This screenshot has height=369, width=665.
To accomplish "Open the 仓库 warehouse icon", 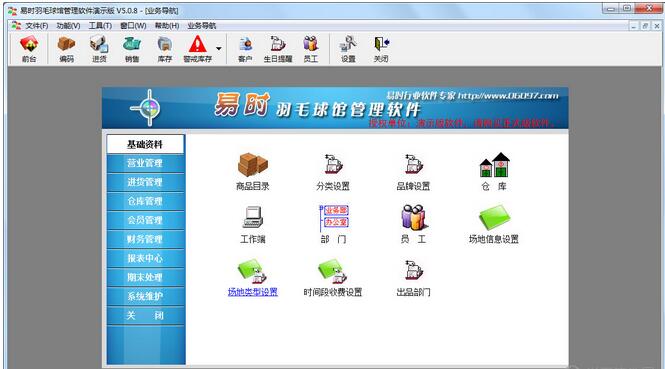I will tap(494, 172).
